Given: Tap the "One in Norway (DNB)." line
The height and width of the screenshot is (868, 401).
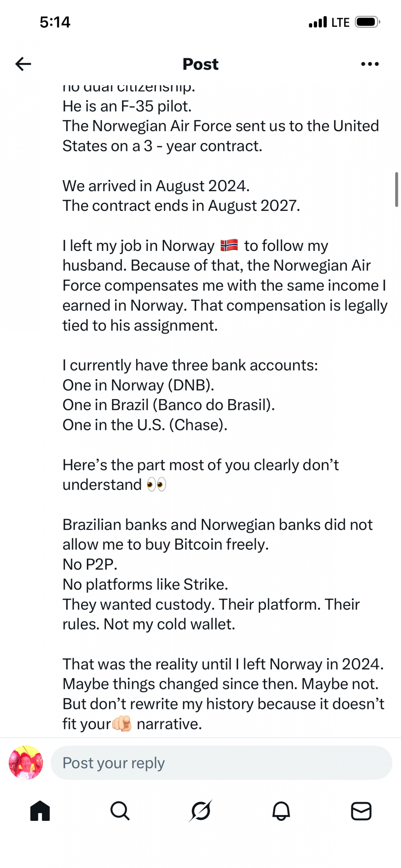Looking at the screenshot, I should [x=138, y=385].
